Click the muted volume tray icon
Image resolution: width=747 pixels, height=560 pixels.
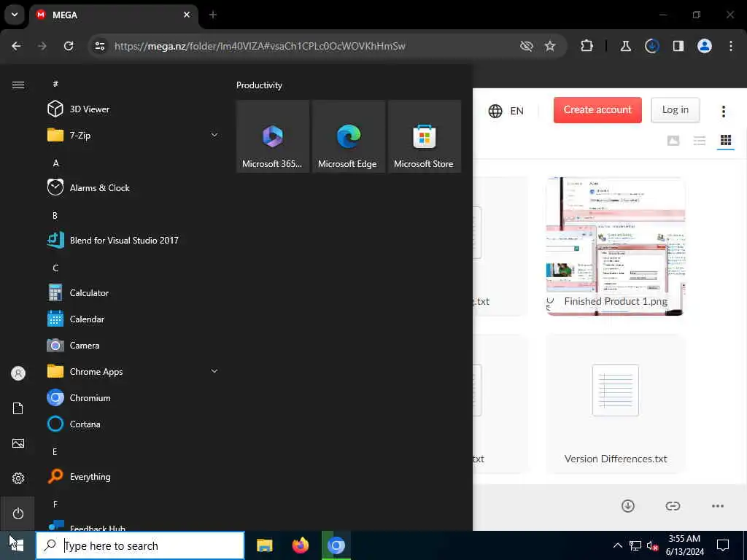click(652, 545)
